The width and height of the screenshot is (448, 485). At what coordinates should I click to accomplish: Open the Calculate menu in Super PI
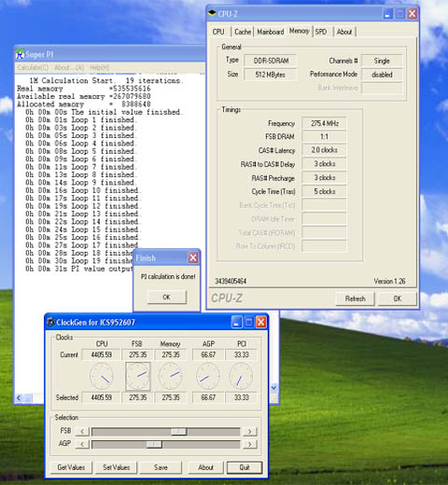coord(33,67)
